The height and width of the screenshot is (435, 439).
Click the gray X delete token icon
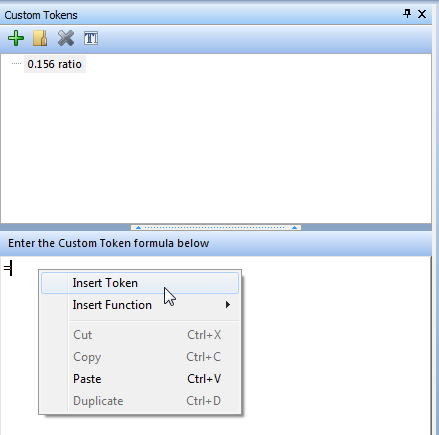pos(66,38)
